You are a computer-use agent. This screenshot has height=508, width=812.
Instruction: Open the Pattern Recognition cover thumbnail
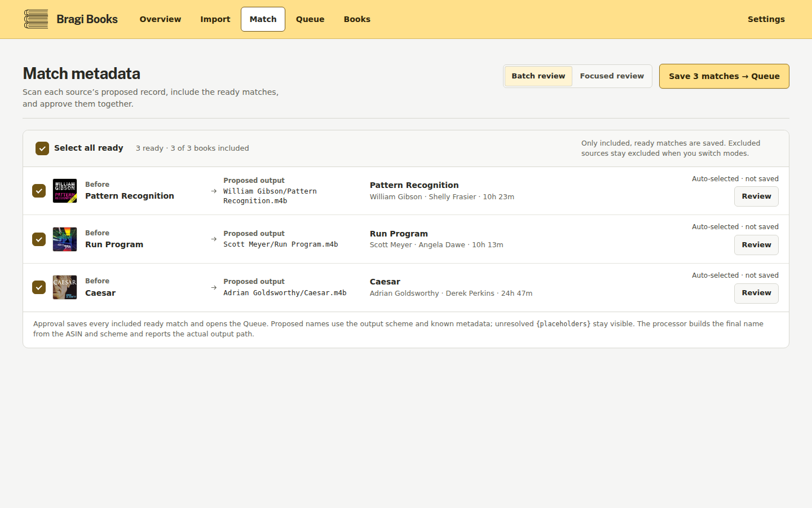[65, 191]
